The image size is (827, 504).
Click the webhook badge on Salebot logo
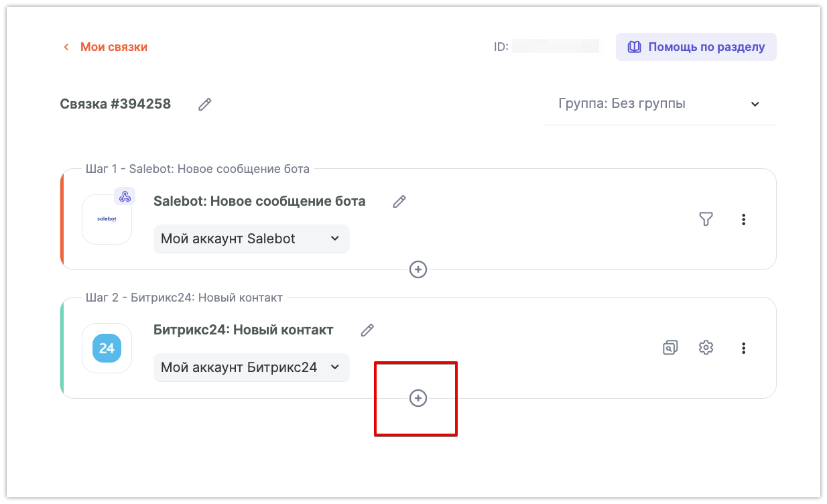125,196
